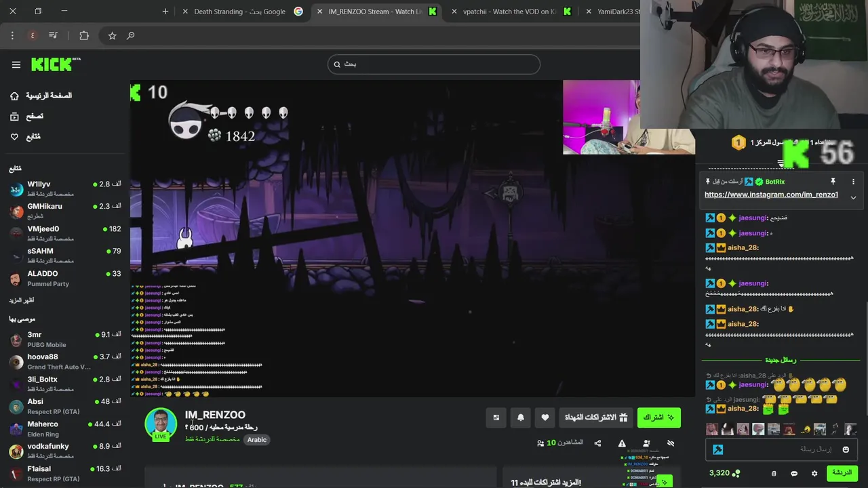Collapse the pinned message chevron
Viewport: 868px width, 488px height.
pyautogui.click(x=853, y=197)
